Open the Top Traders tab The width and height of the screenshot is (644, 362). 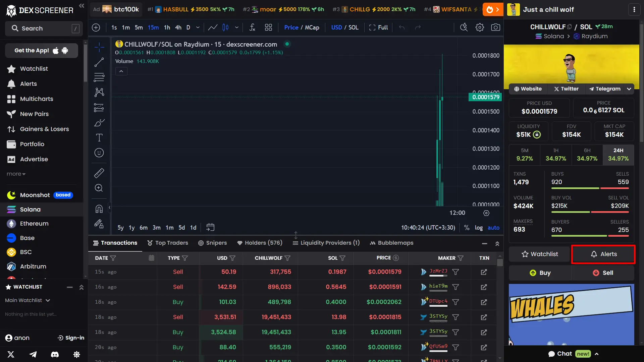pos(168,243)
